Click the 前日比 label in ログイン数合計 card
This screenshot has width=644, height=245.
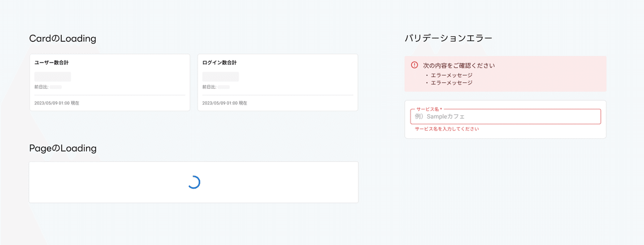[x=209, y=87]
